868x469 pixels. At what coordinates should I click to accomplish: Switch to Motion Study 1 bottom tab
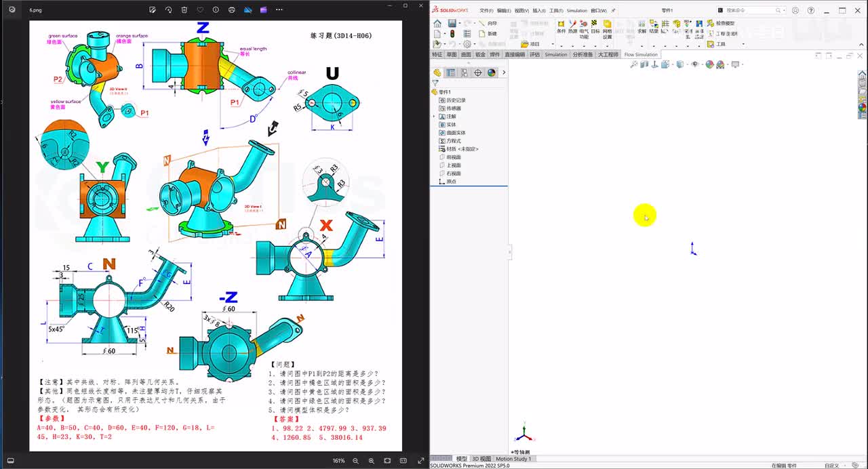[x=513, y=459]
